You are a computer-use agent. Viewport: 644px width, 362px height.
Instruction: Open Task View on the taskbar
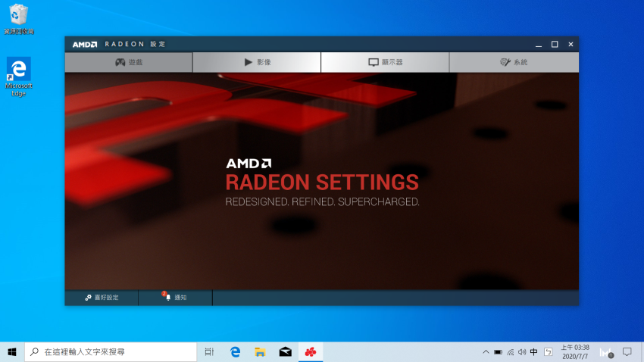(x=209, y=351)
